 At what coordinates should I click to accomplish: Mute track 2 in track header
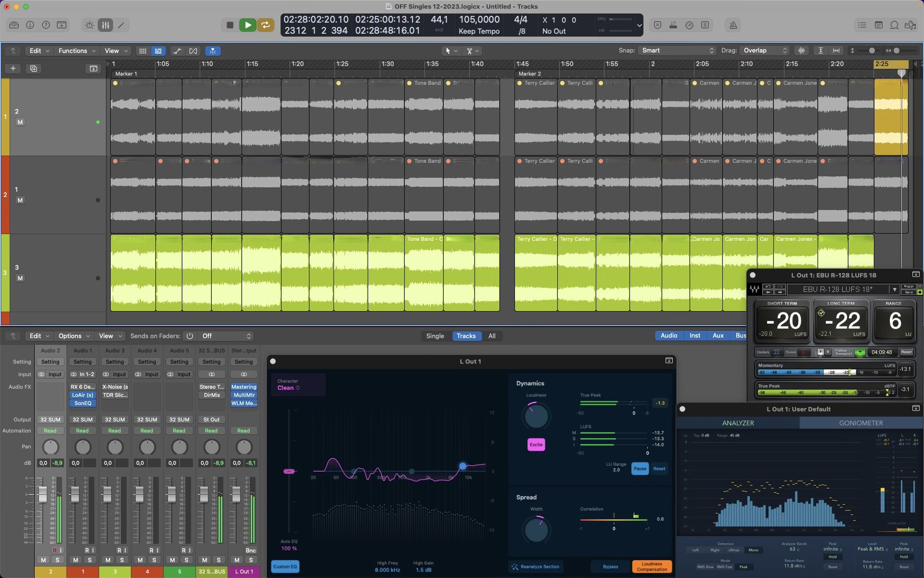pos(20,122)
